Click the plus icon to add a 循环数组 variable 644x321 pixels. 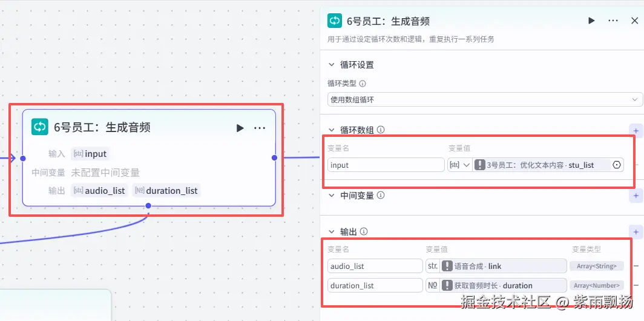636,131
